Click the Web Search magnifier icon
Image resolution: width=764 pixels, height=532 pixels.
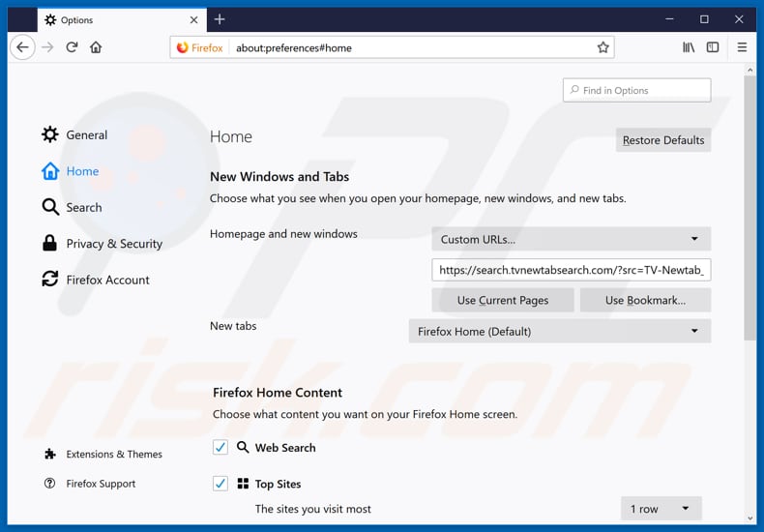tap(243, 447)
